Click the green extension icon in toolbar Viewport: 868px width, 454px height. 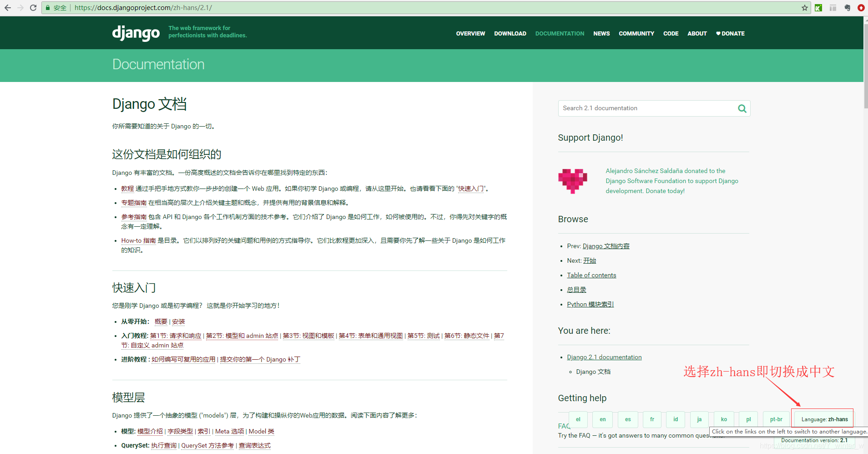point(818,8)
